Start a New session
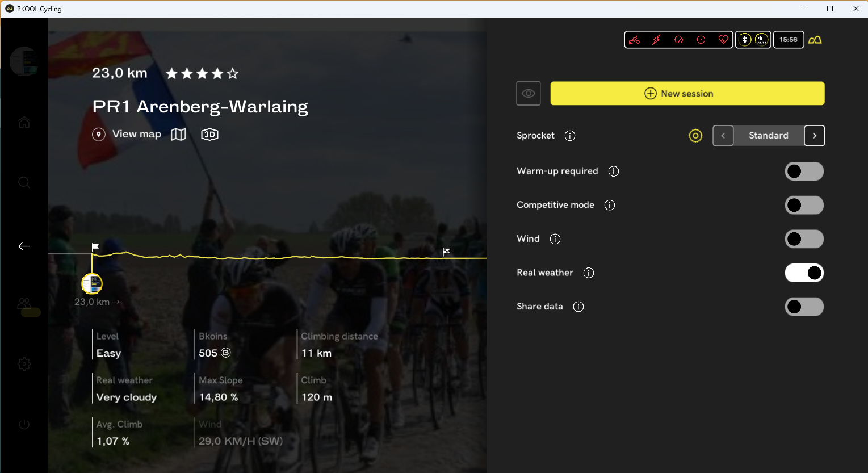The height and width of the screenshot is (473, 868). pyautogui.click(x=687, y=94)
